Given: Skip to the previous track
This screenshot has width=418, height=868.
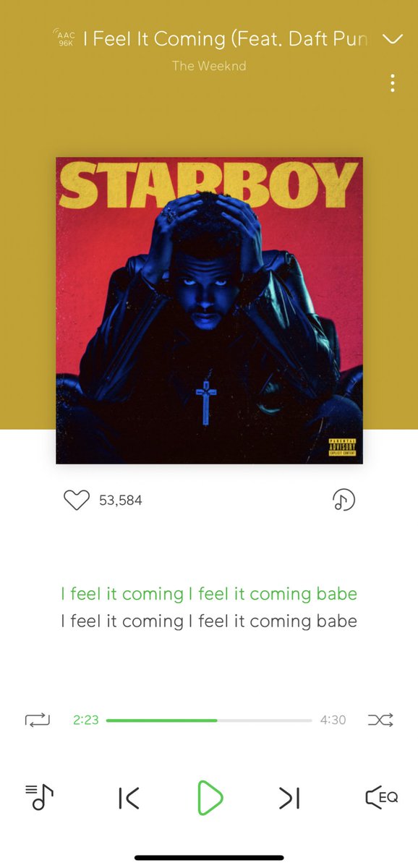Looking at the screenshot, I should pos(129,798).
